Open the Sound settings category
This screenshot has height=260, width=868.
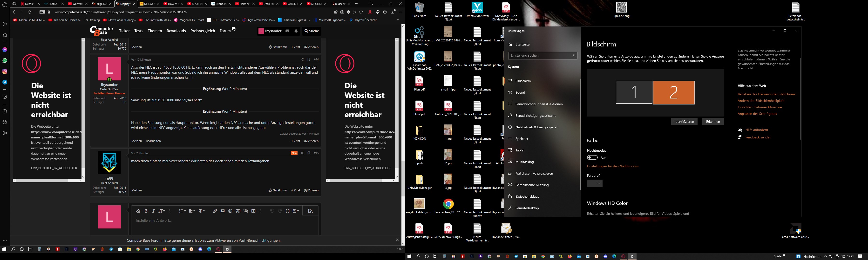point(520,92)
